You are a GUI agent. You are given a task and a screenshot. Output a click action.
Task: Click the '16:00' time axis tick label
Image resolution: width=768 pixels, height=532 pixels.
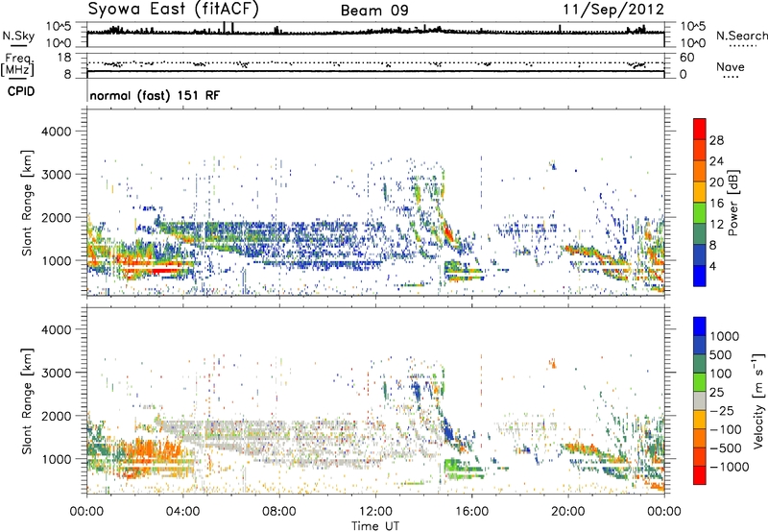[471, 512]
